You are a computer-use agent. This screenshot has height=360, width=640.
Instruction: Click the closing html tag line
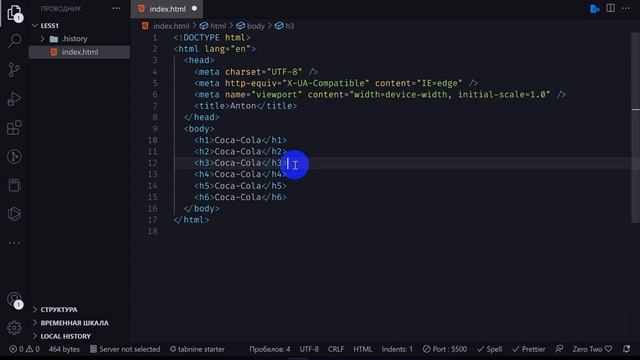tap(191, 220)
